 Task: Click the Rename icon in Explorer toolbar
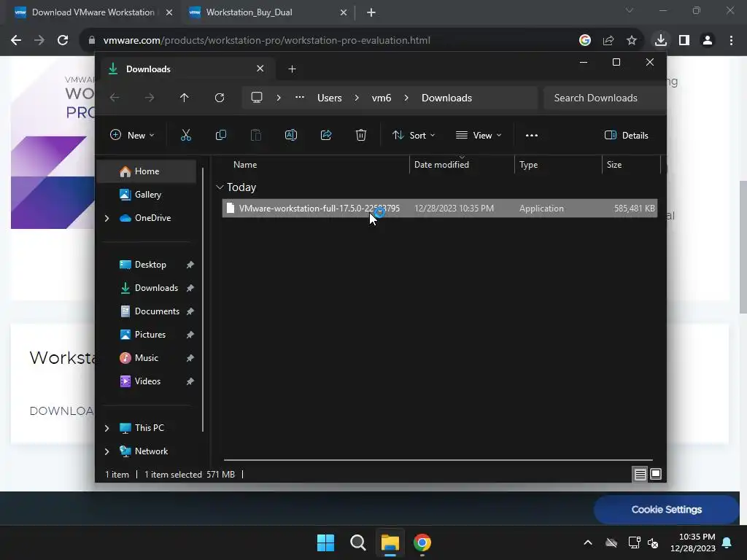coord(290,135)
